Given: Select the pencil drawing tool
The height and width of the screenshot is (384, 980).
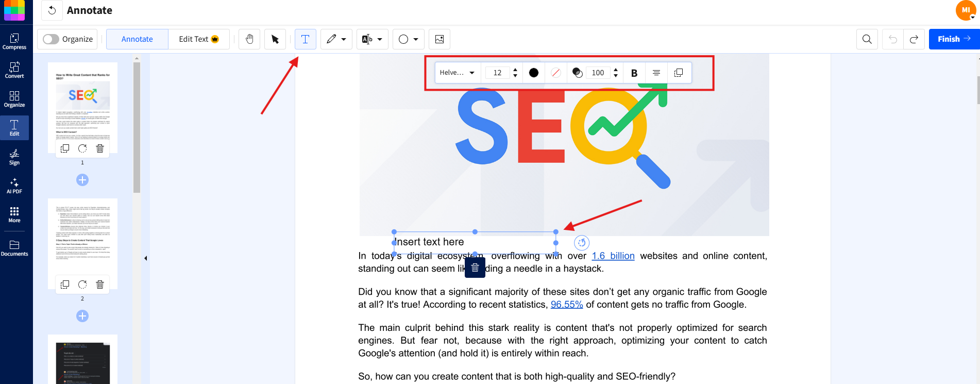Looking at the screenshot, I should [x=331, y=39].
